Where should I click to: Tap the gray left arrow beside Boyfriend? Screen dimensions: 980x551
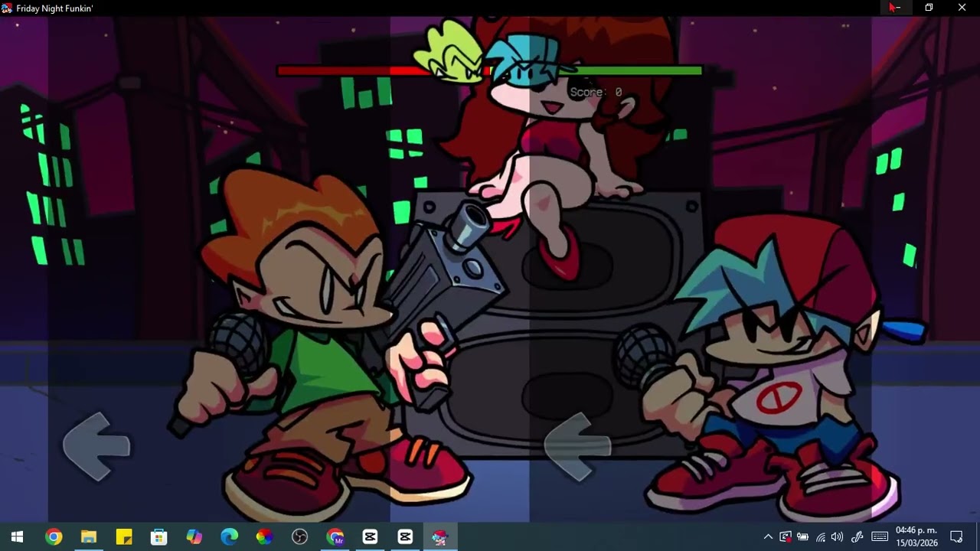(577, 446)
